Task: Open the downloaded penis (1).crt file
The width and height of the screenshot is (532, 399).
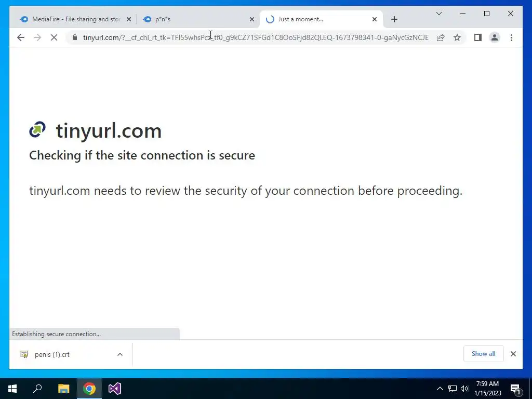Action: pyautogui.click(x=52, y=354)
